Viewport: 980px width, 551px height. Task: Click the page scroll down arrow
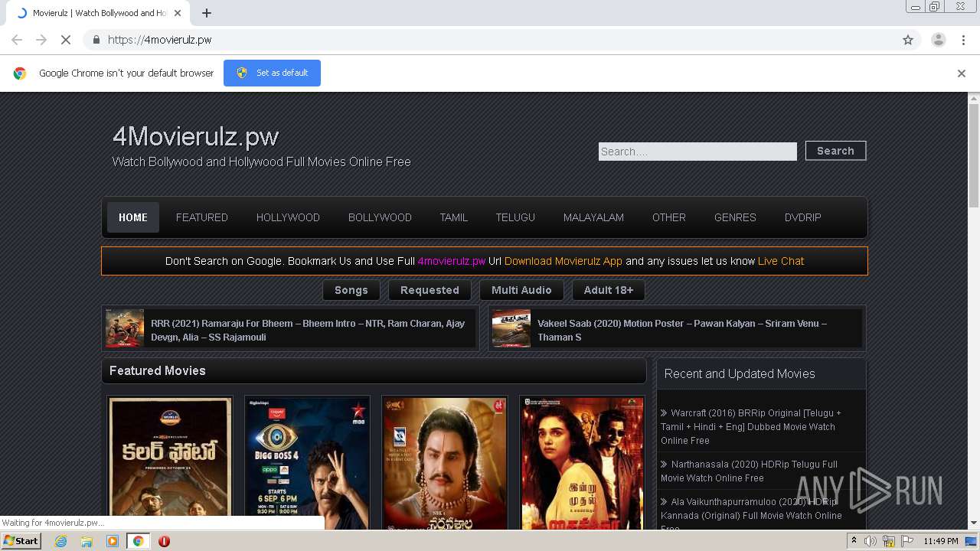pos(974,523)
